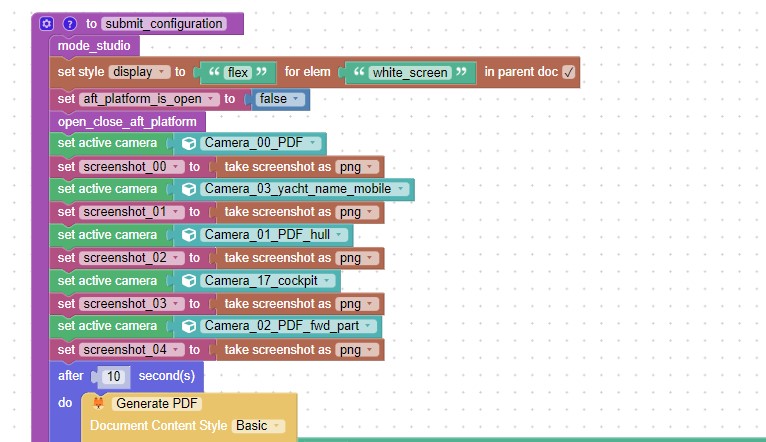Open png format dropdown for screenshot_01
The width and height of the screenshot is (766, 442).
[x=357, y=212]
